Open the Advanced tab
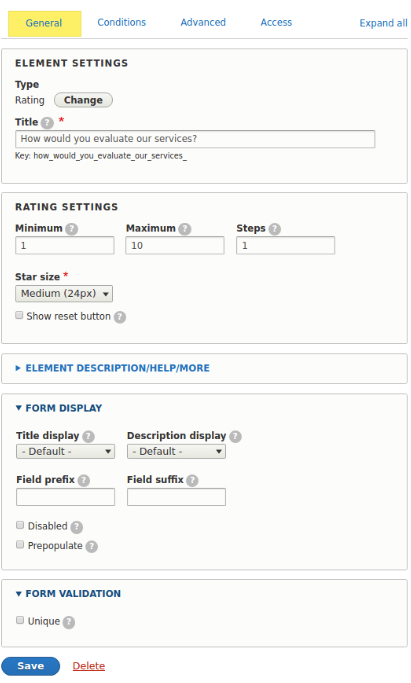411x683 pixels. [203, 23]
